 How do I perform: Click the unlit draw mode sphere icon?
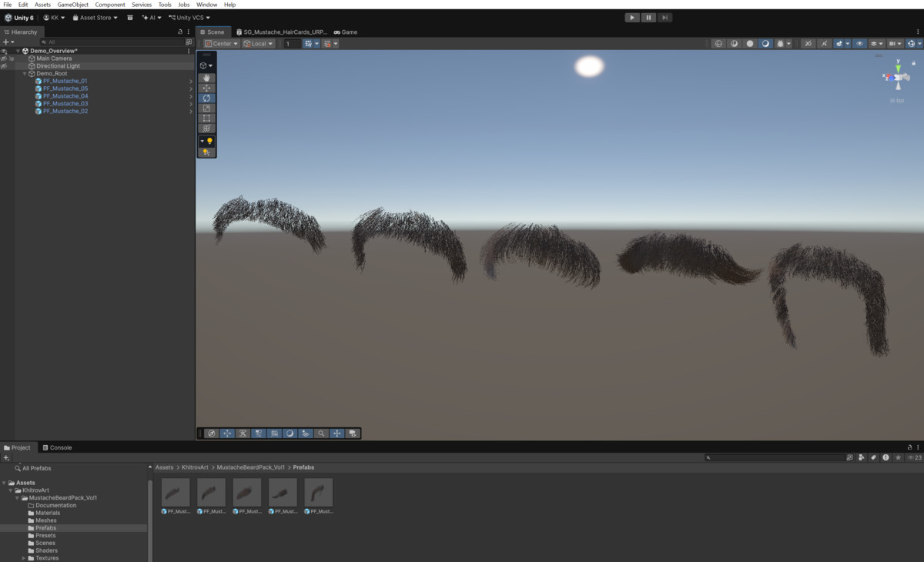(x=750, y=44)
